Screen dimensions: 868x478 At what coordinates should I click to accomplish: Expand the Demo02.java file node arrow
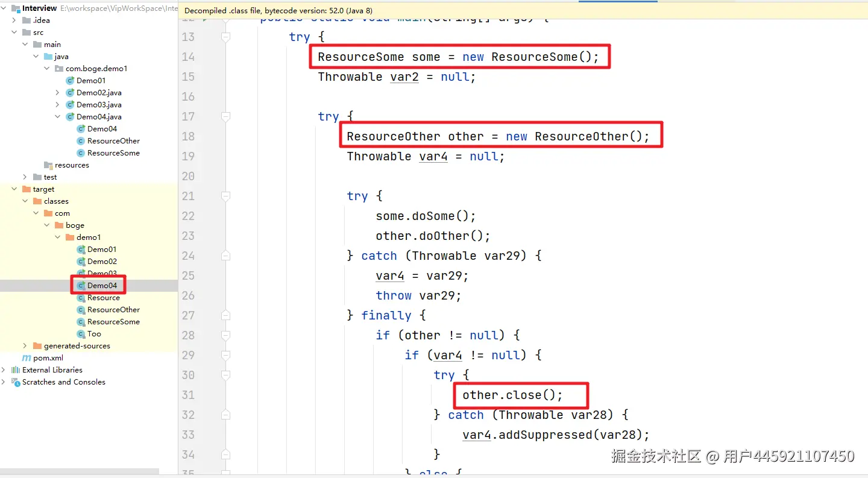click(x=58, y=93)
